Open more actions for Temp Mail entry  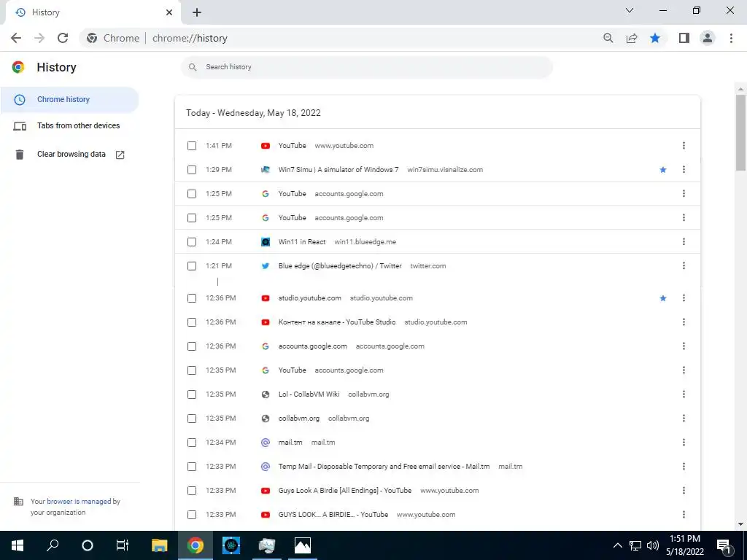[684, 467]
